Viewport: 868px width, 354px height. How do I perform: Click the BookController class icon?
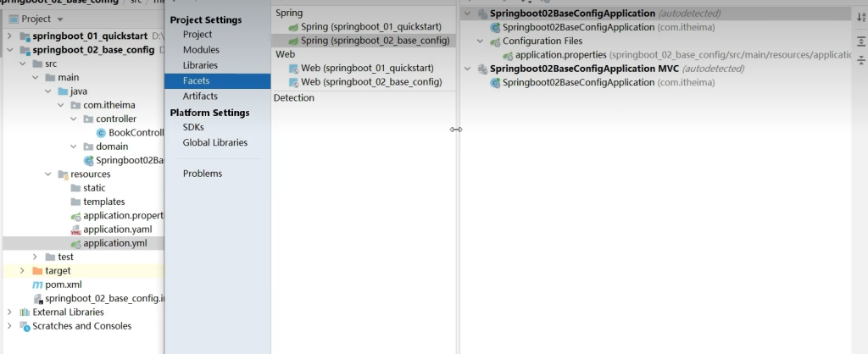[102, 133]
